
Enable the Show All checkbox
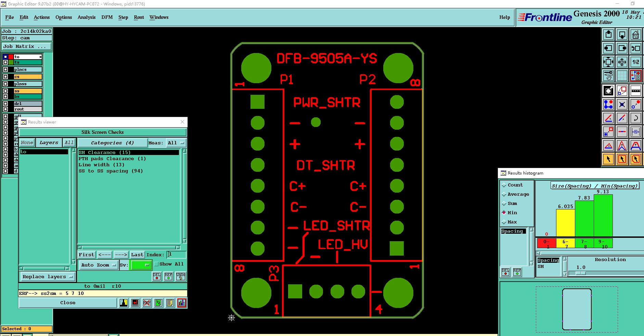[x=156, y=264]
